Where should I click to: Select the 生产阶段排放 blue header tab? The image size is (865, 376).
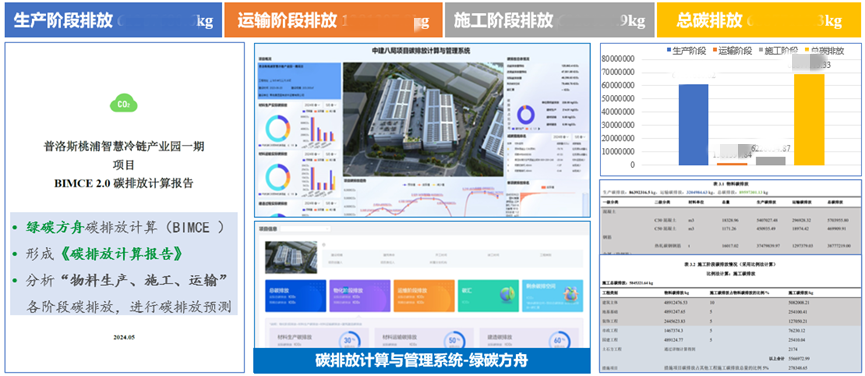pos(114,21)
